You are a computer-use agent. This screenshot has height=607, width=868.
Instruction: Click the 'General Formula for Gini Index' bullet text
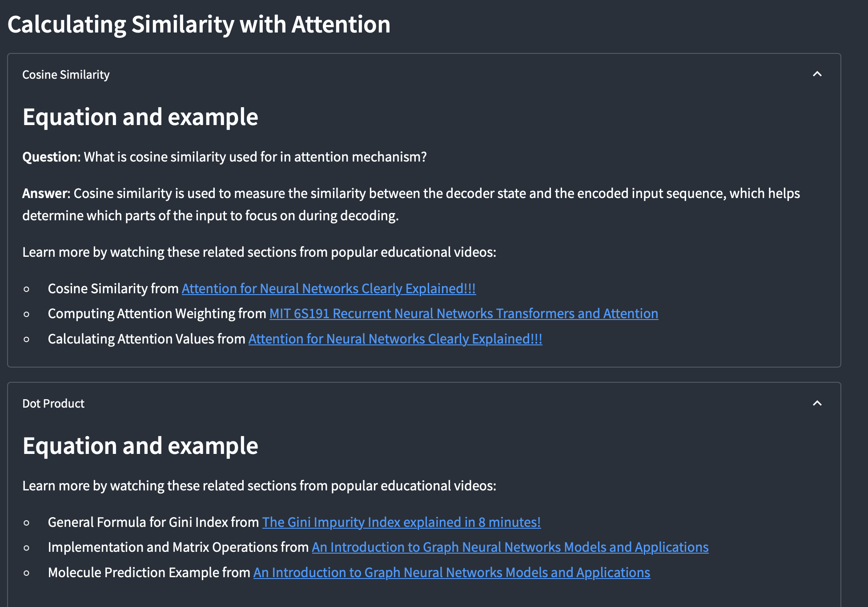coord(153,522)
